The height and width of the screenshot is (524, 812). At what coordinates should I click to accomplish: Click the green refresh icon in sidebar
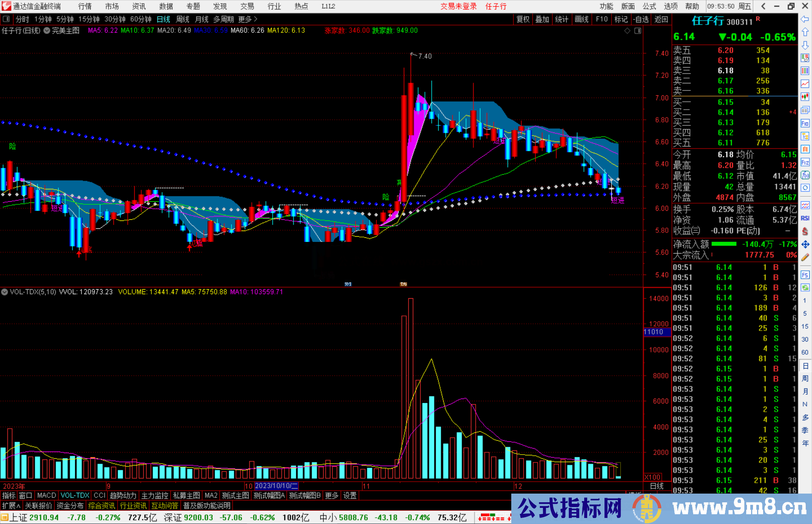[805, 287]
